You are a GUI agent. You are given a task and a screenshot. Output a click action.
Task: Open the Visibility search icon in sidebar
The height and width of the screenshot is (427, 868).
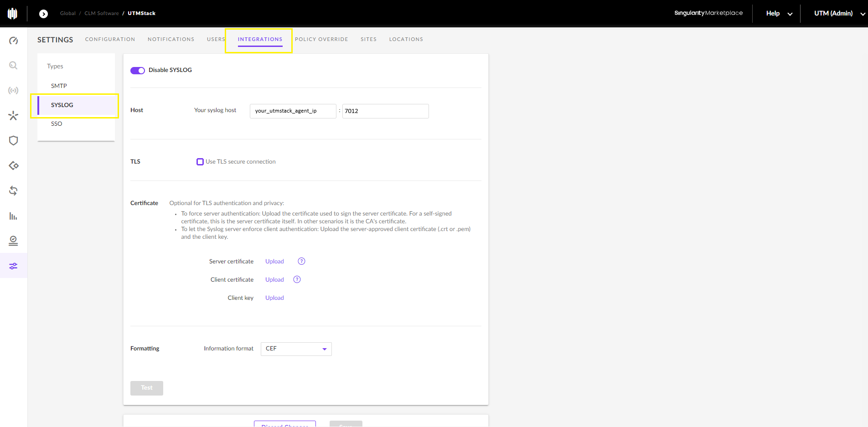pos(14,66)
